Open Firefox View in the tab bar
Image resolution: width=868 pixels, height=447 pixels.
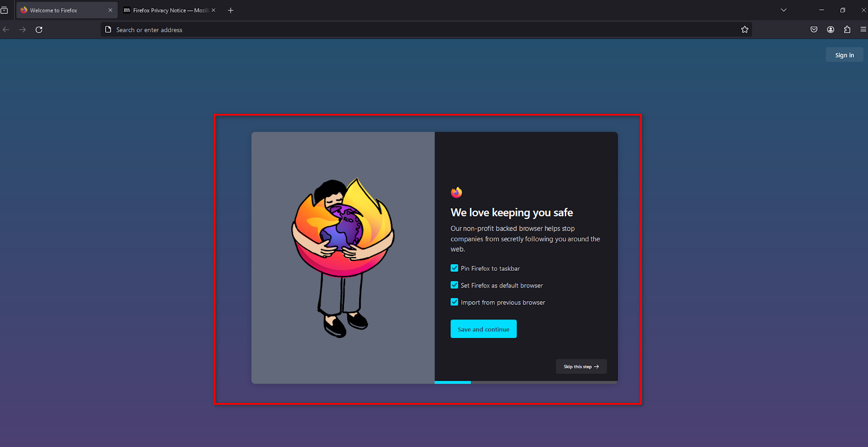pos(4,10)
